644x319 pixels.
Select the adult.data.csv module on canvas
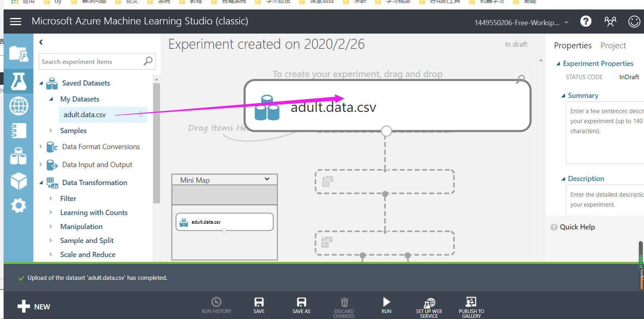387,106
